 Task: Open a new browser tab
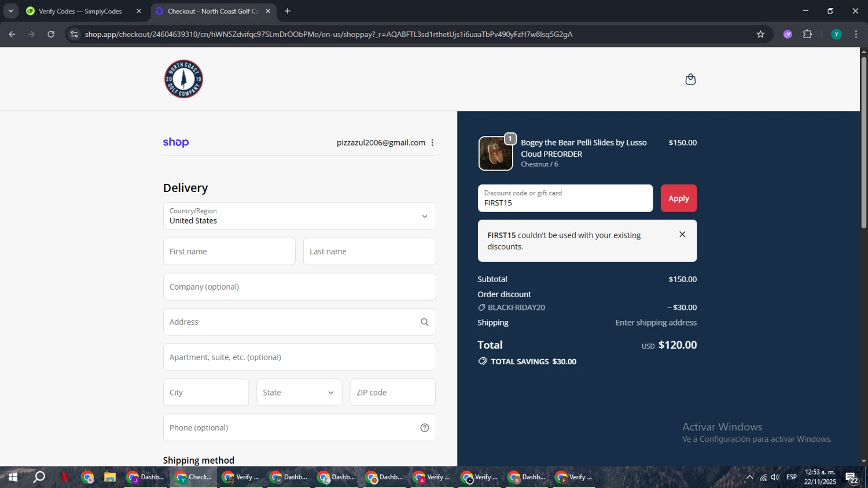pos(288,11)
